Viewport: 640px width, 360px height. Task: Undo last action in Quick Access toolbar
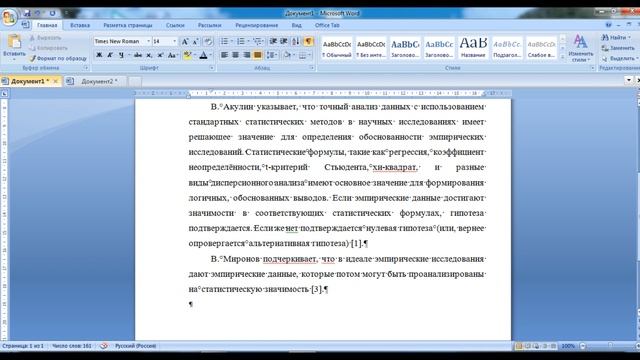tap(38, 13)
